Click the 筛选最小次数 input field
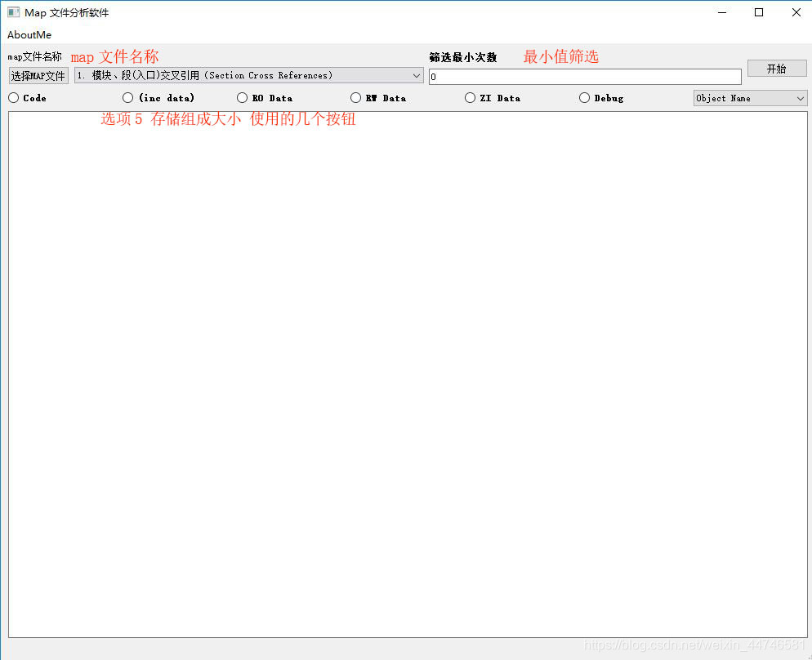 coord(585,77)
